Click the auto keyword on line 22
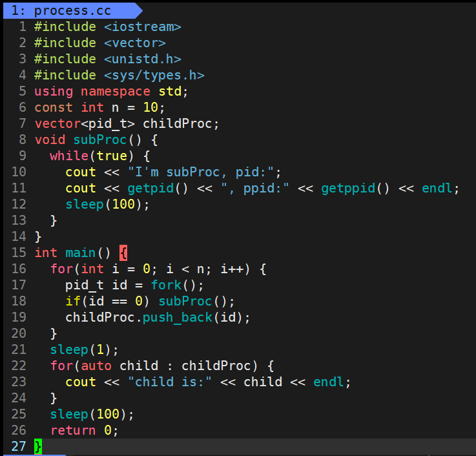 click(x=96, y=366)
